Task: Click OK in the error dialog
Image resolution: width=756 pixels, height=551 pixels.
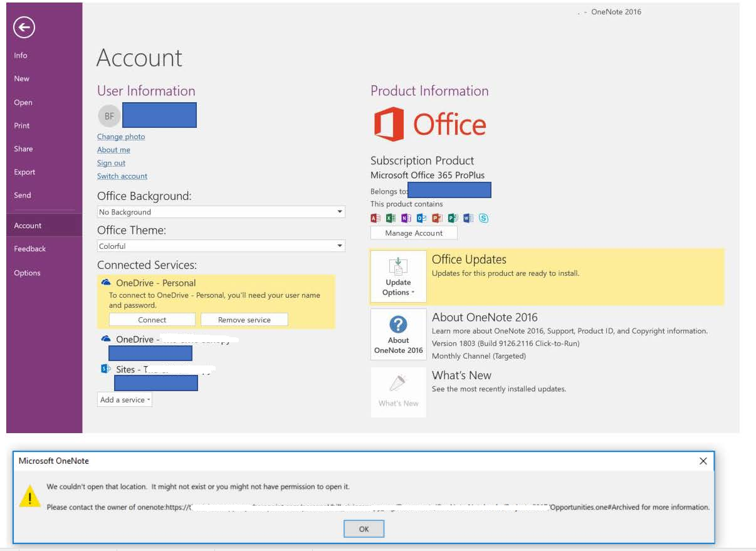Action: click(x=364, y=528)
